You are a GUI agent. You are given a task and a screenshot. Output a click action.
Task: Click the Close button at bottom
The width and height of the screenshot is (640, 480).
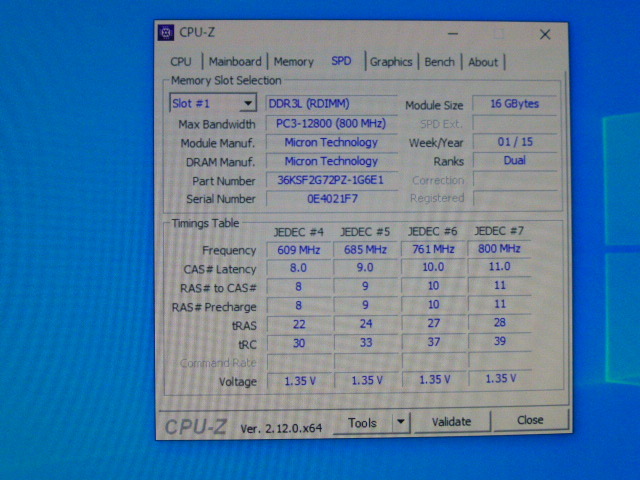[530, 420]
